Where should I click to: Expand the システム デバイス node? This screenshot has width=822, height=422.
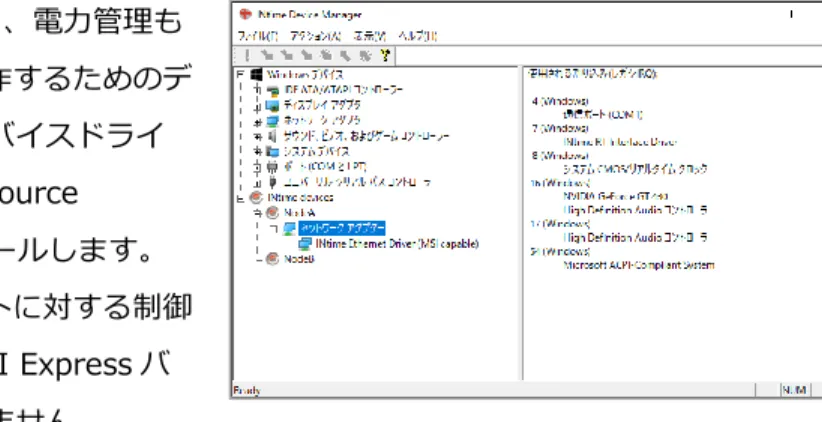(257, 152)
